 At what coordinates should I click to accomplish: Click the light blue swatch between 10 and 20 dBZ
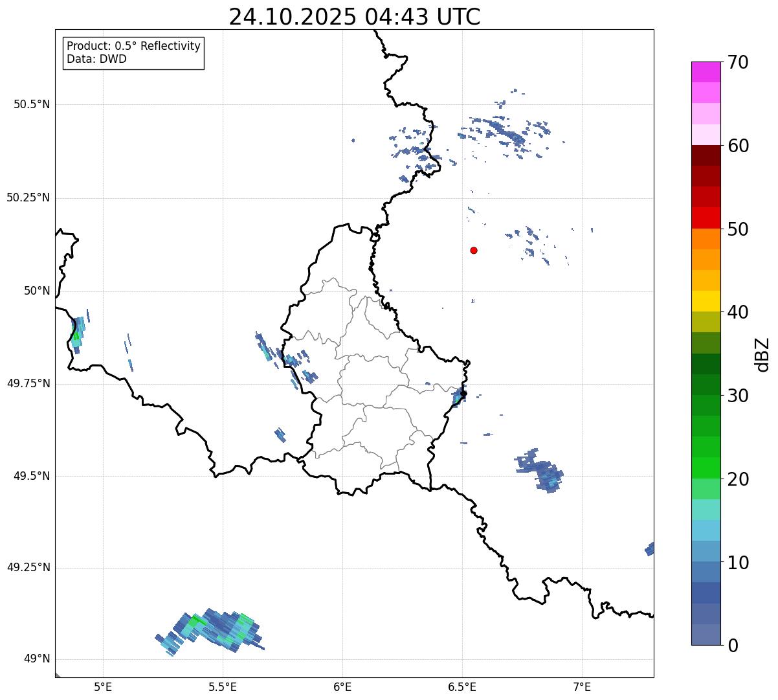(x=706, y=530)
